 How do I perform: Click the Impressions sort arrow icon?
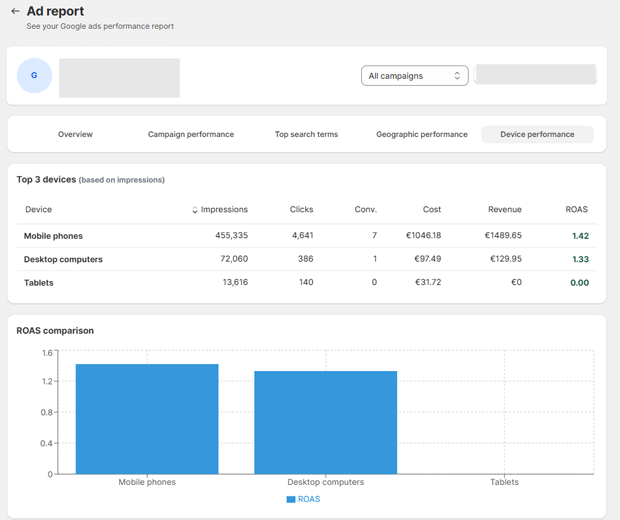[195, 210]
